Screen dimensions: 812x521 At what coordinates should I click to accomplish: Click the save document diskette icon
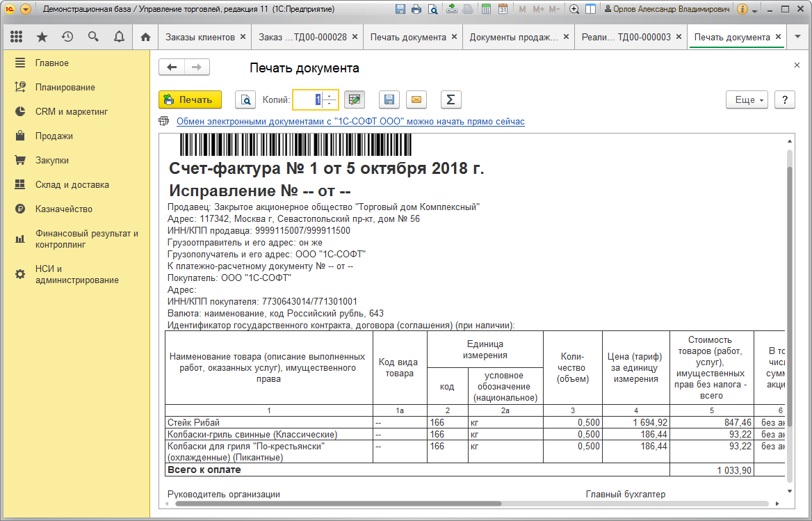(389, 99)
